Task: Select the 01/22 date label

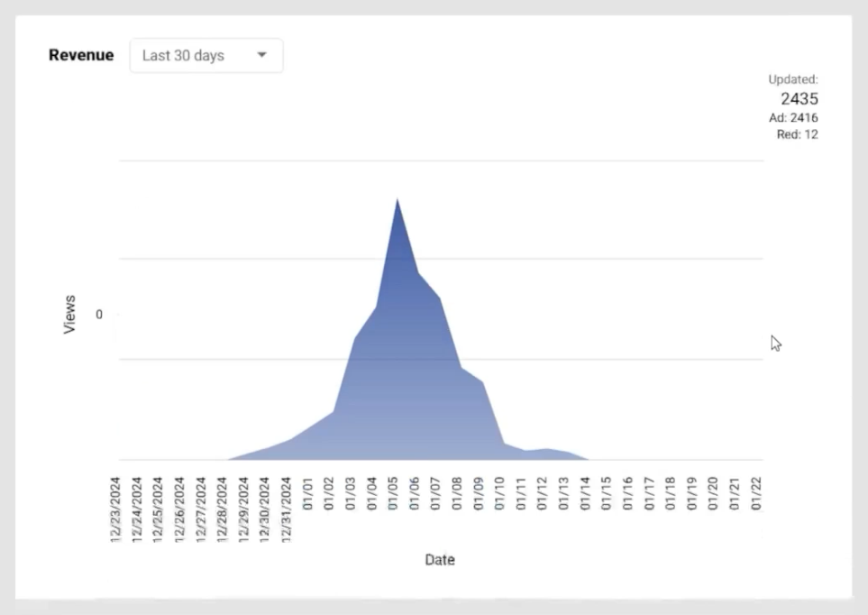Action: click(757, 492)
